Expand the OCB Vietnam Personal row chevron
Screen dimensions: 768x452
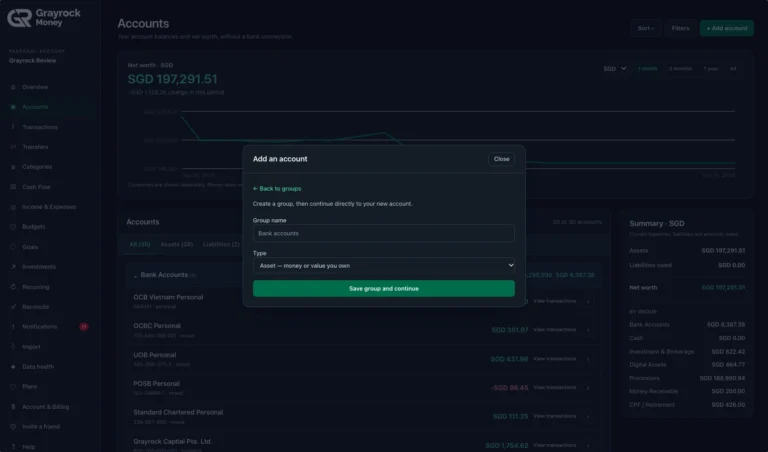coord(588,302)
